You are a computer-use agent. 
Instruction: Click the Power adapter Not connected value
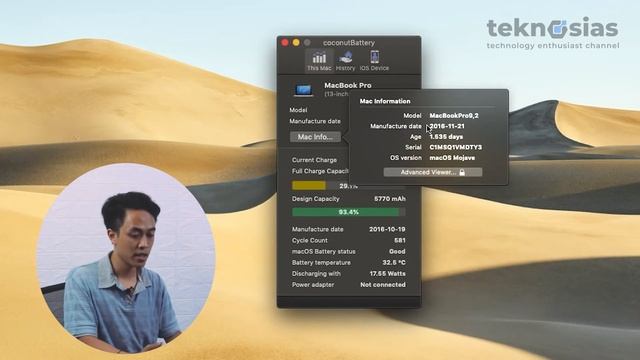(383, 284)
